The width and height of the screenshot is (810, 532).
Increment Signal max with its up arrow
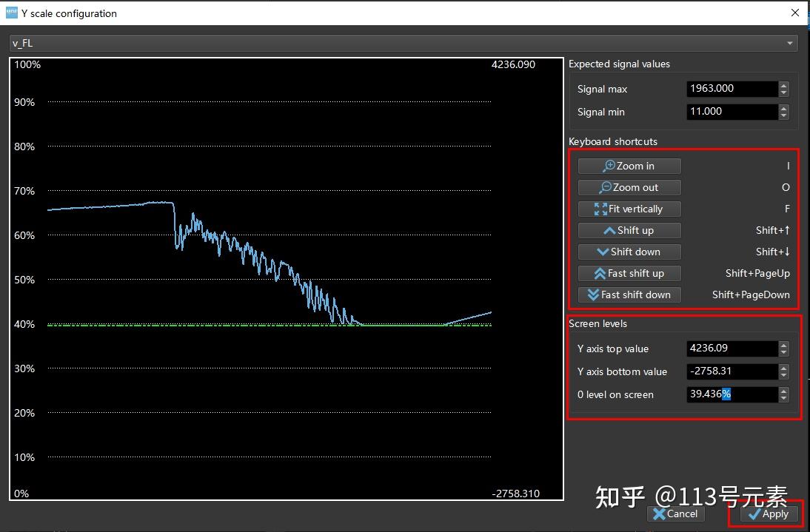[783, 85]
